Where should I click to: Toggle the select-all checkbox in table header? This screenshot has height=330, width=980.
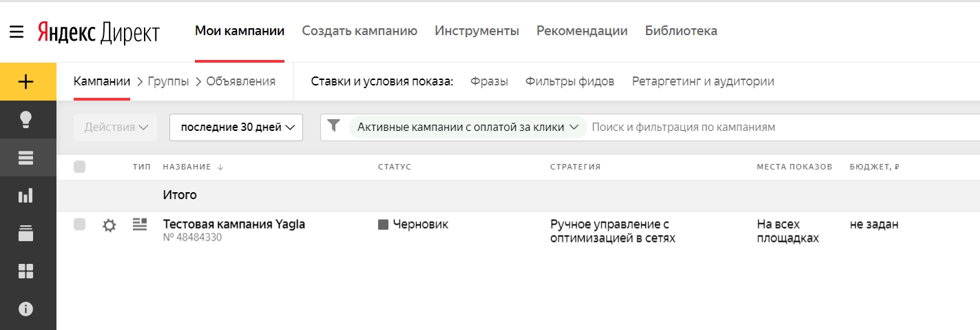(79, 167)
